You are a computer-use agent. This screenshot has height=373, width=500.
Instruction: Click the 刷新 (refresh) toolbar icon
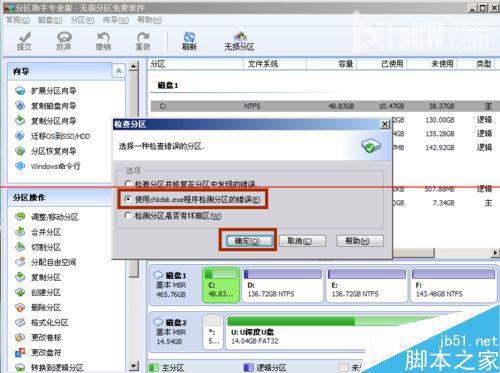coord(189,41)
